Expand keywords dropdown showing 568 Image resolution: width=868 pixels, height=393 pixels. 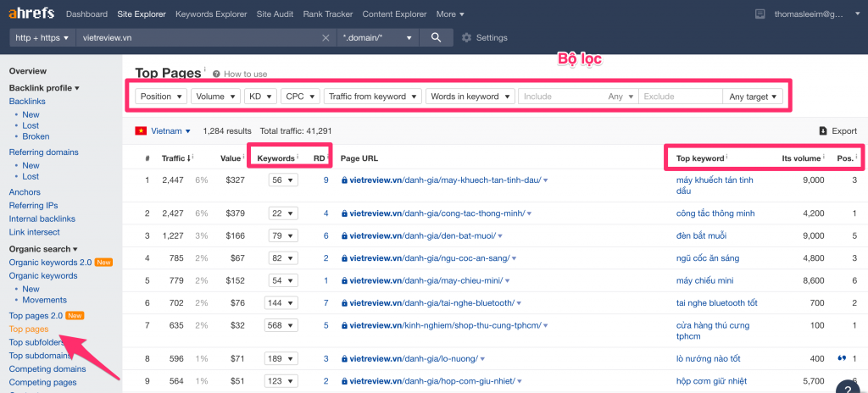[x=283, y=325]
